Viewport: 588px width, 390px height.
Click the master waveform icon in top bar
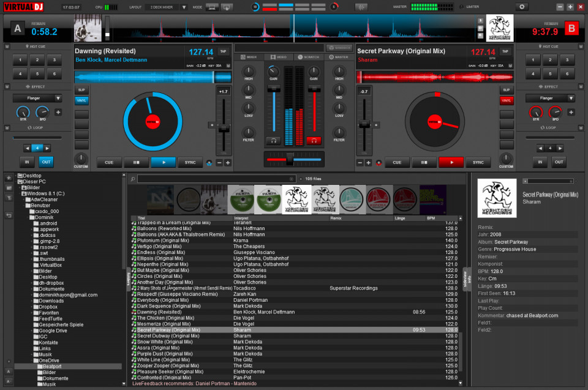[361, 7]
